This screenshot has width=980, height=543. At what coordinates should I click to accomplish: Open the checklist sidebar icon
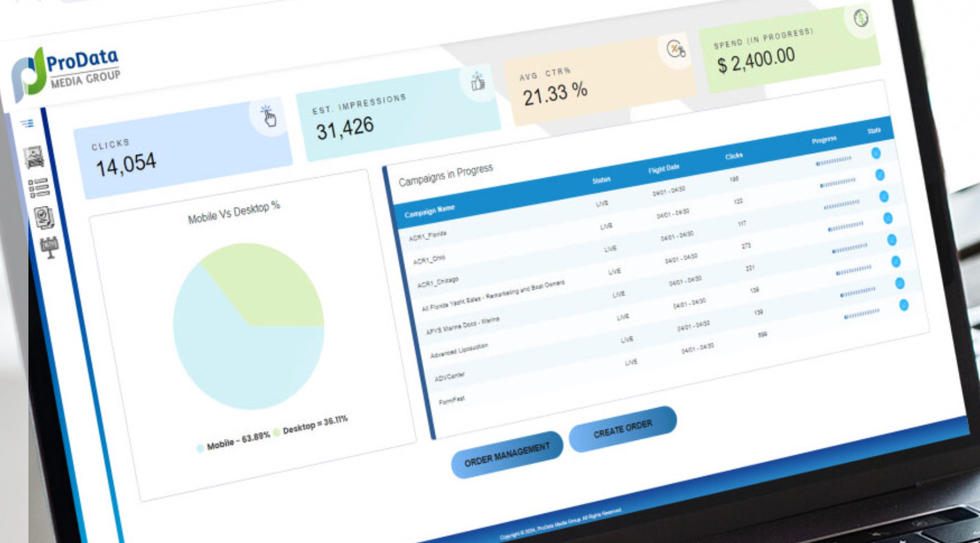point(39,188)
